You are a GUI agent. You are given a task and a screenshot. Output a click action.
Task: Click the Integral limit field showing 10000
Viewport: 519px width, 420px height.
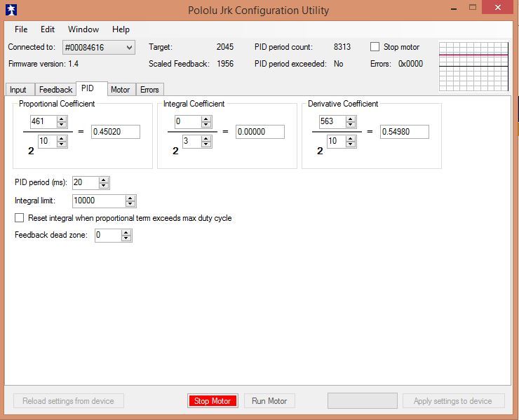tap(99, 201)
